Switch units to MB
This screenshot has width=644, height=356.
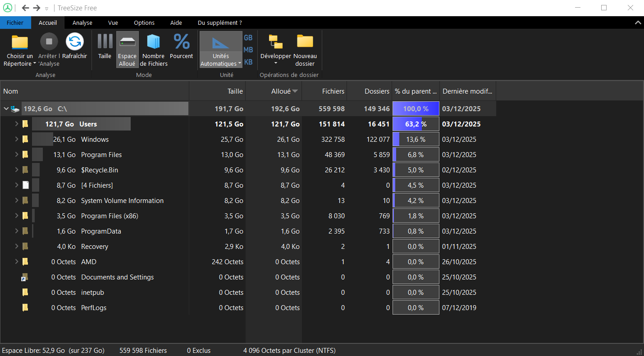pyautogui.click(x=248, y=50)
